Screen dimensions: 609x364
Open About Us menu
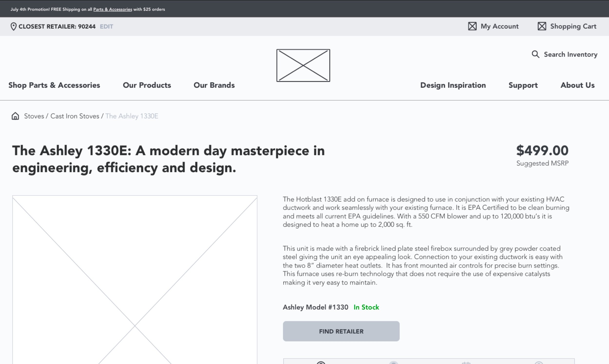(x=577, y=85)
